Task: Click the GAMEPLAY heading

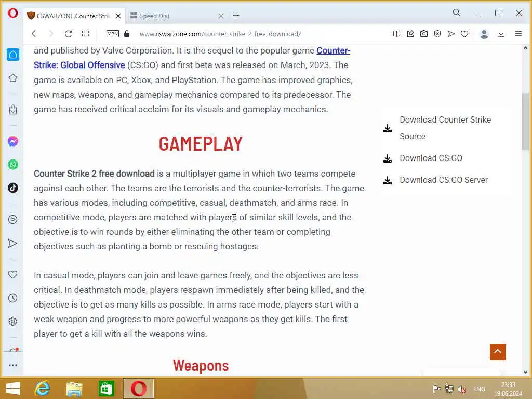Action: pos(201,143)
